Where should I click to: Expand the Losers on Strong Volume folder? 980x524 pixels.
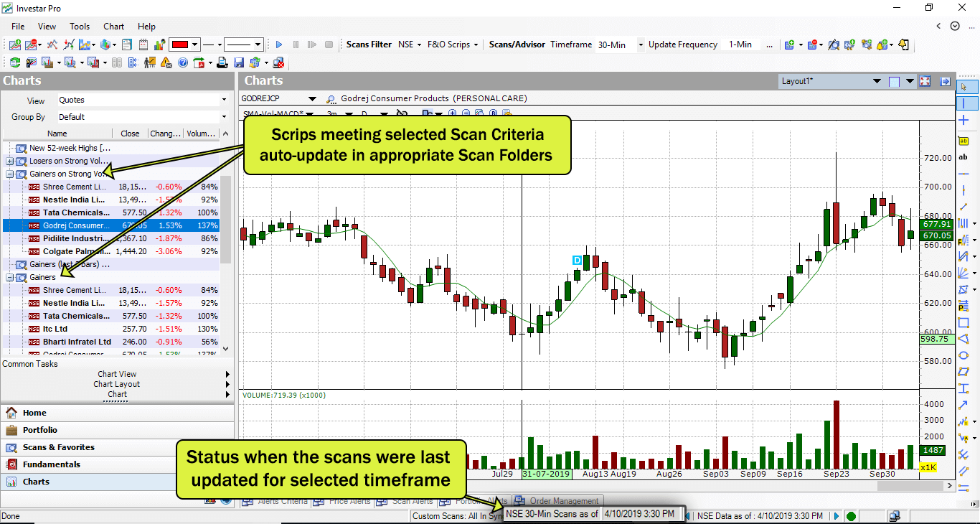10,161
